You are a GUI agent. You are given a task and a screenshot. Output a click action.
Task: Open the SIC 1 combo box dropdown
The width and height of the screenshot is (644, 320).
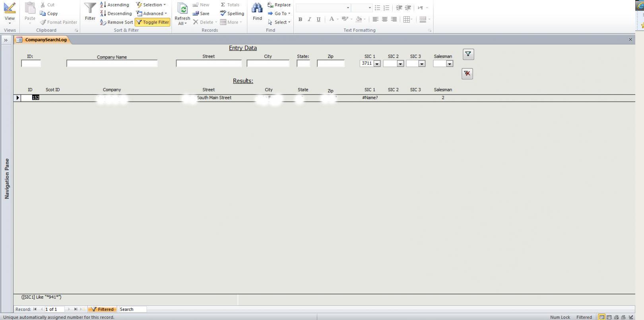pyautogui.click(x=377, y=64)
